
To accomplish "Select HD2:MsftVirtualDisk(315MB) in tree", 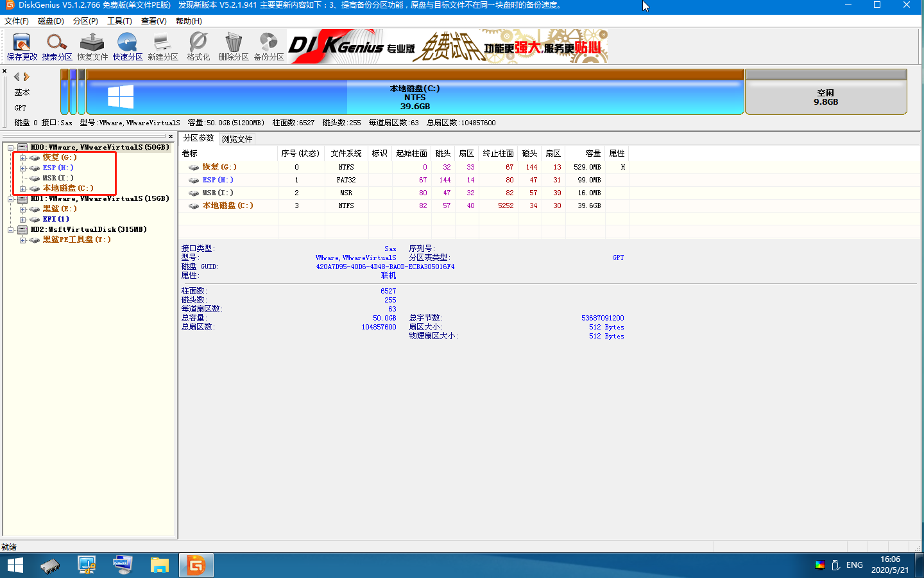I will click(89, 229).
